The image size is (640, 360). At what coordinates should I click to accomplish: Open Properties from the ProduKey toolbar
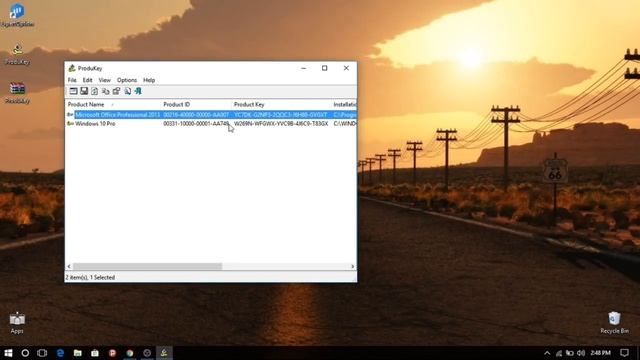[116, 91]
